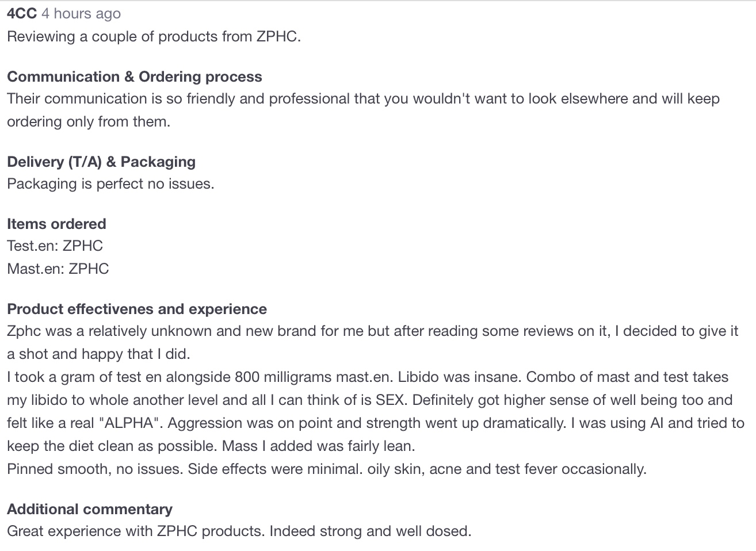Click the "Delivery (T/A) & Packaging" heading

[101, 162]
